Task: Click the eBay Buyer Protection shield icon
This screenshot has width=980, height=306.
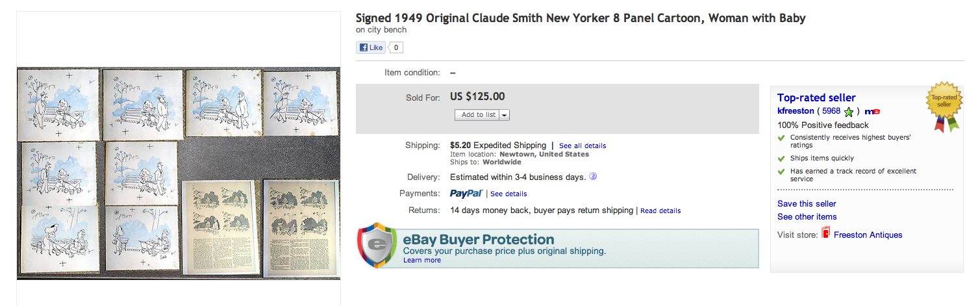Action: click(x=377, y=246)
